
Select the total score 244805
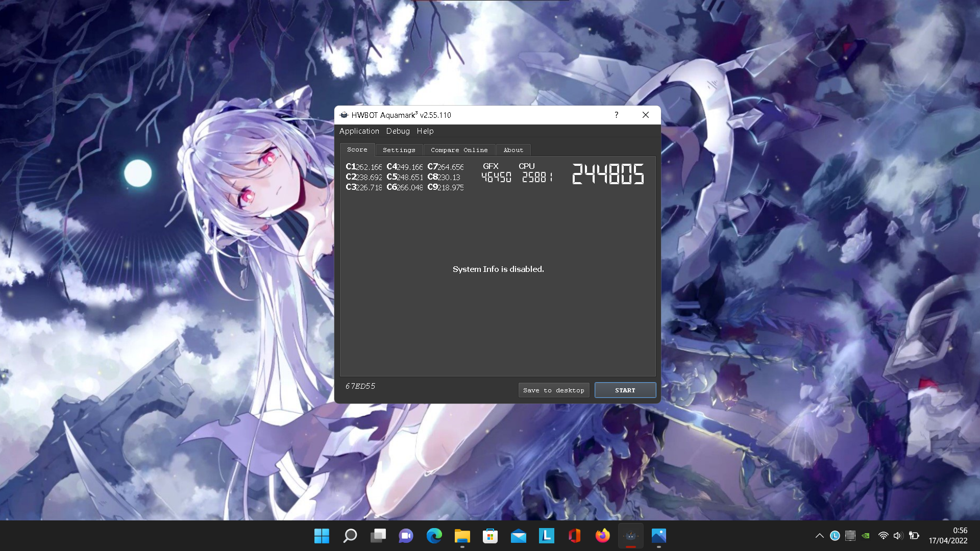click(608, 174)
